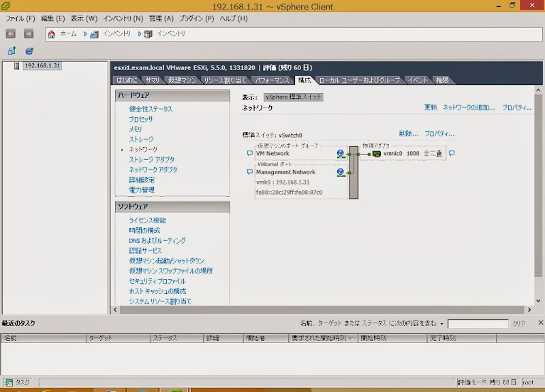Switch to リソース割り当て tab
Screen dimensions: 545x392
point(225,80)
